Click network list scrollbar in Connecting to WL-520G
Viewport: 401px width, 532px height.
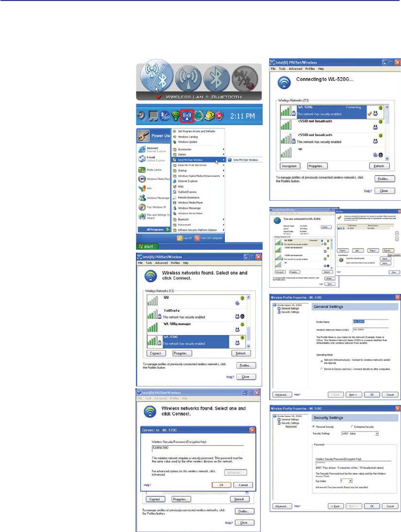[x=387, y=133]
